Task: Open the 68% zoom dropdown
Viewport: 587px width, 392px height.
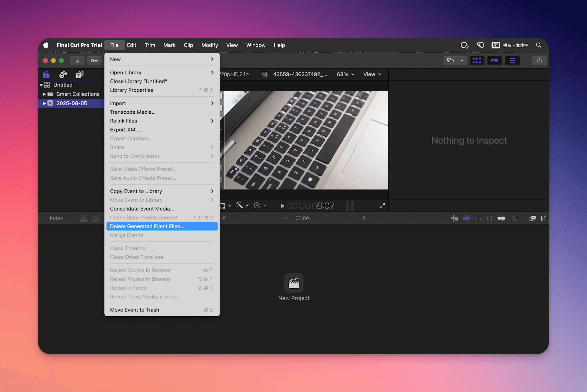Action: (x=346, y=74)
